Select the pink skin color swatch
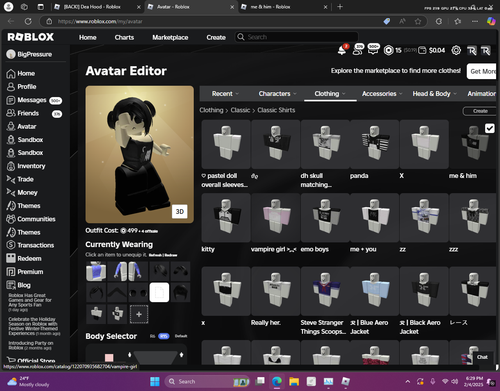Image resolution: width=500 pixels, height=391 pixels. pos(109,358)
